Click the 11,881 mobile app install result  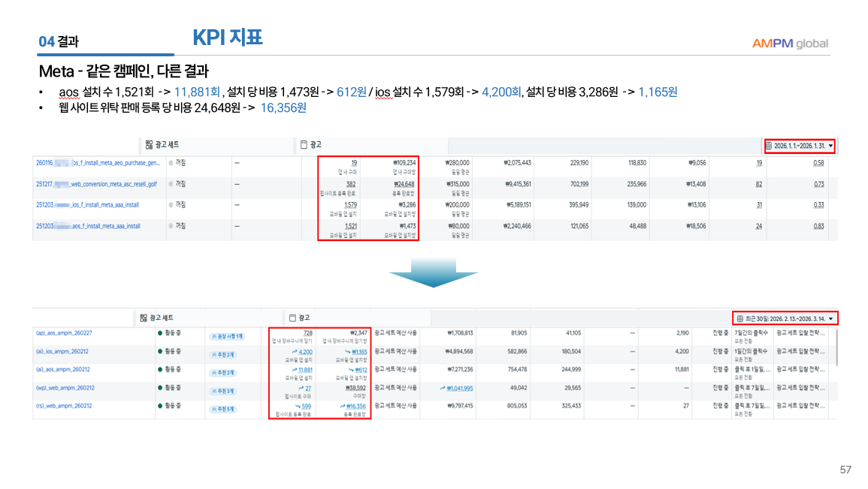(305, 370)
